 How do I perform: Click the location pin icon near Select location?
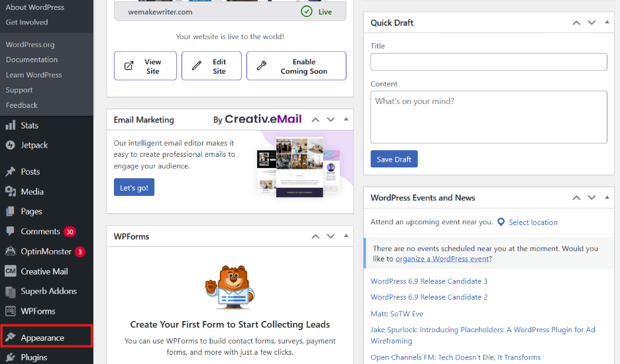tap(501, 222)
